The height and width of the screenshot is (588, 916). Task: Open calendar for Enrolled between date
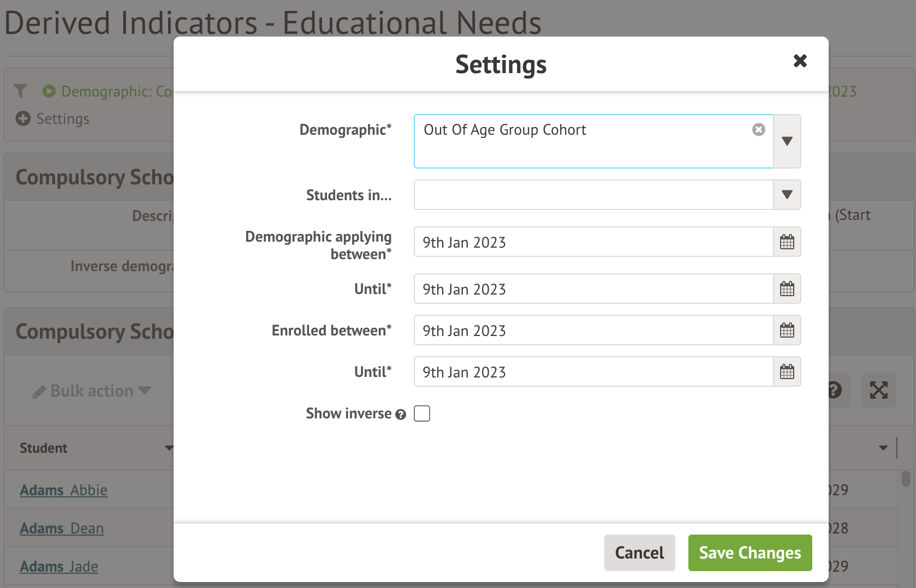click(787, 331)
